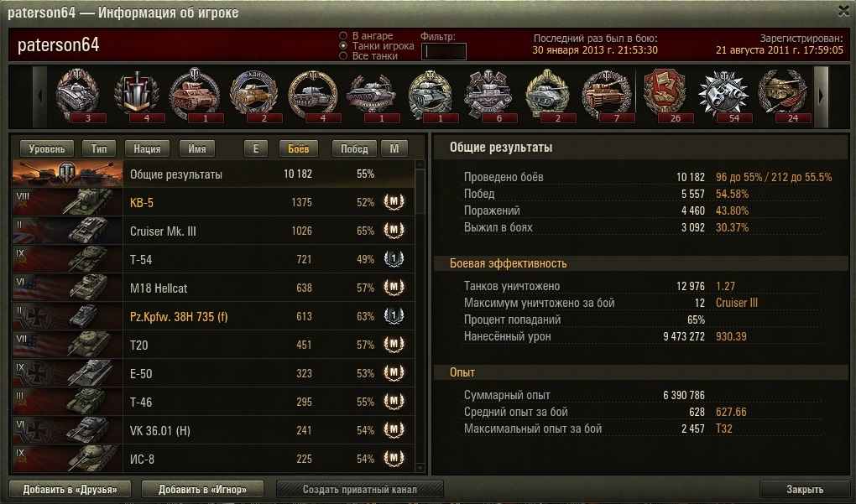Click mastery badge icon on KB-5 row
Screen dimensions: 856x504
(x=393, y=202)
